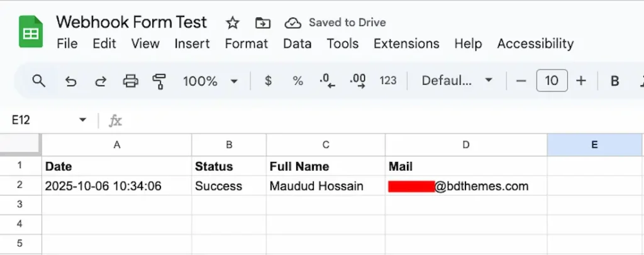Screen dimensions: 644x255
Task: Toggle bold formatting
Action: (615, 80)
